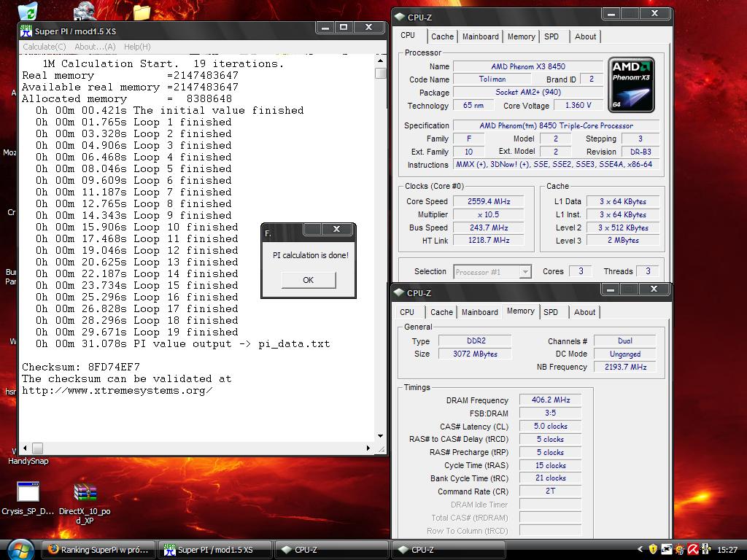747x560 pixels.
Task: Show hidden tray icons arrow
Action: tap(640, 549)
